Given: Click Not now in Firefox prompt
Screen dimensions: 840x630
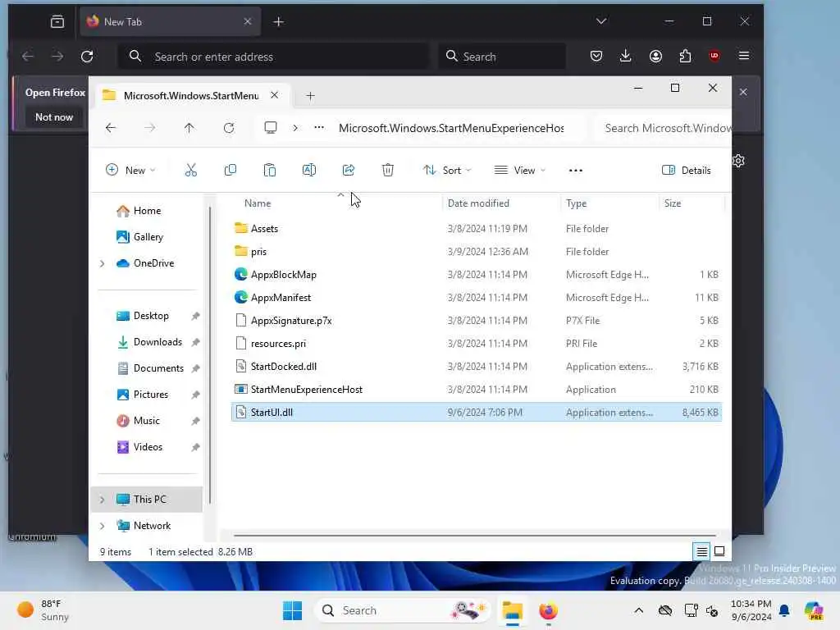Looking at the screenshot, I should (x=53, y=116).
